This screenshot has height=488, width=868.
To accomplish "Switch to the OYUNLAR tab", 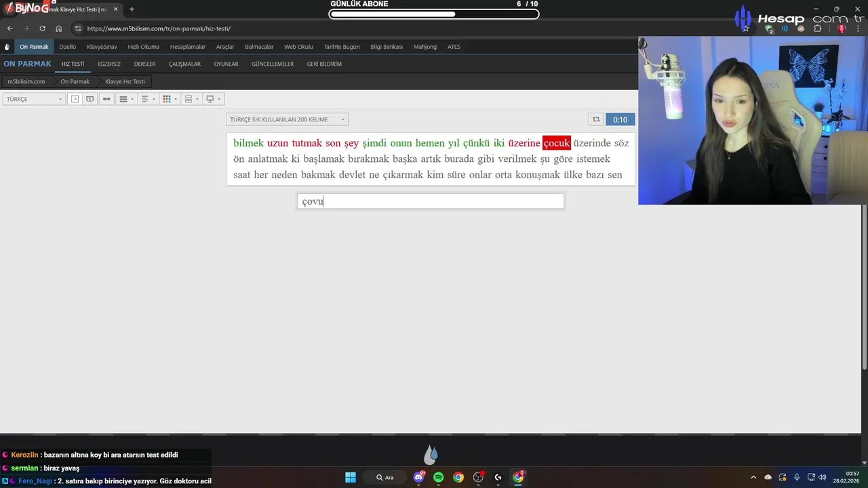I will [226, 64].
